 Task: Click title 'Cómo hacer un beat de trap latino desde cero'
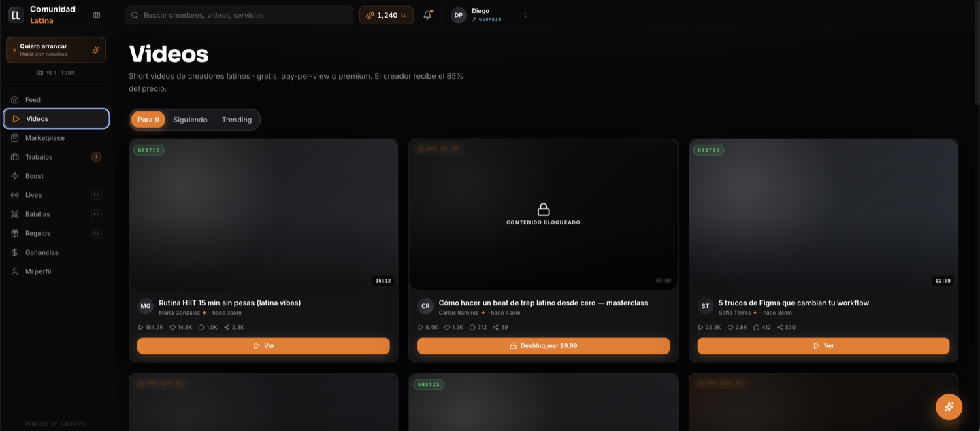[x=543, y=303]
